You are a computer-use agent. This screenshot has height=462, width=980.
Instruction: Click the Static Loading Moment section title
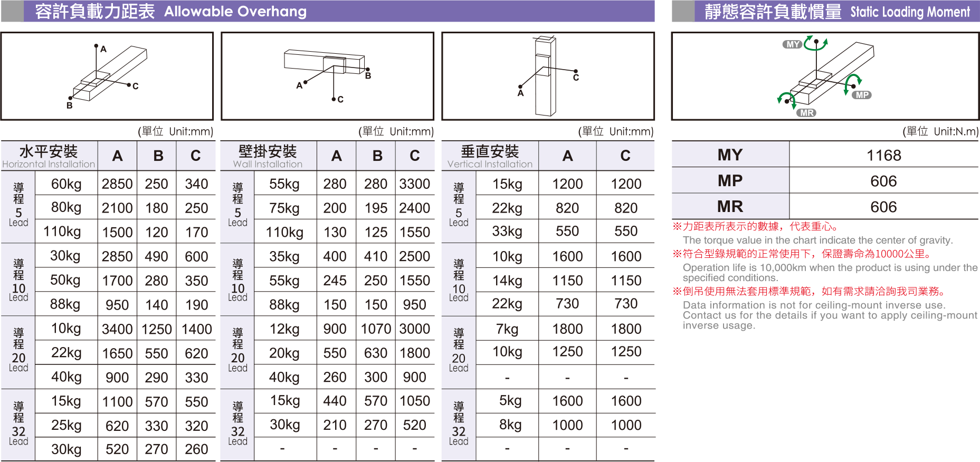[837, 11]
